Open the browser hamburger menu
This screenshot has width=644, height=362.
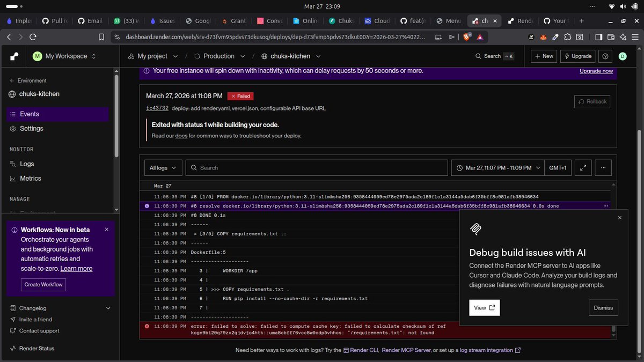(x=635, y=37)
